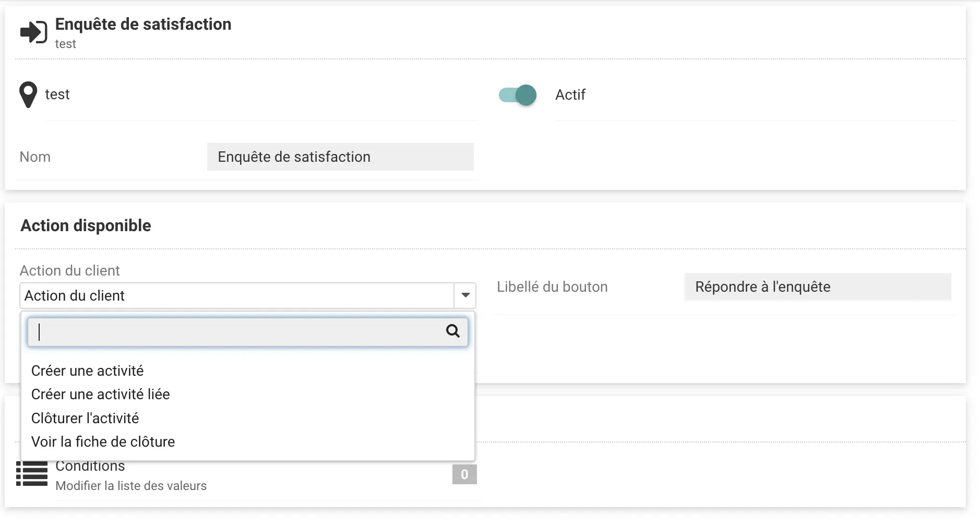
Task: Disable the Actif toggle switch
Action: point(518,95)
